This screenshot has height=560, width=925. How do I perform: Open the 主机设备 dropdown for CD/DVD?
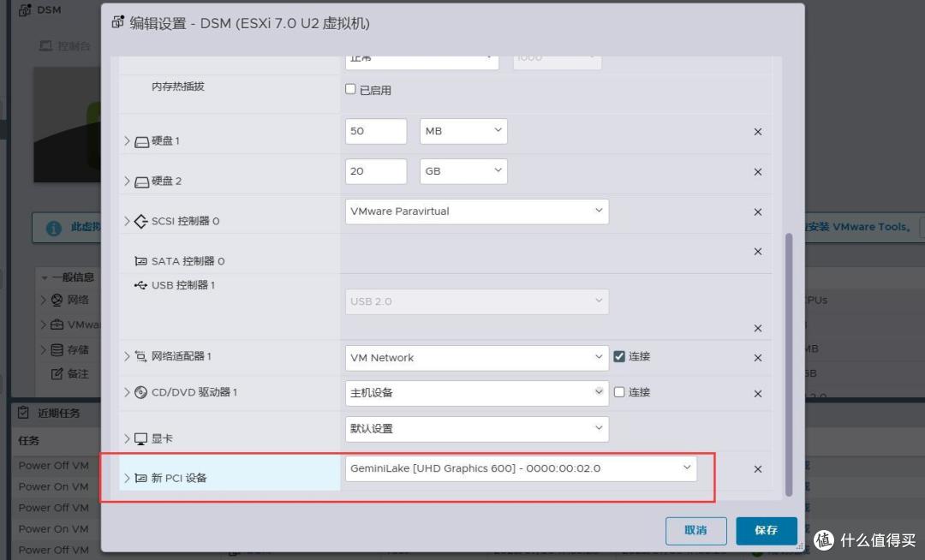click(x=477, y=392)
